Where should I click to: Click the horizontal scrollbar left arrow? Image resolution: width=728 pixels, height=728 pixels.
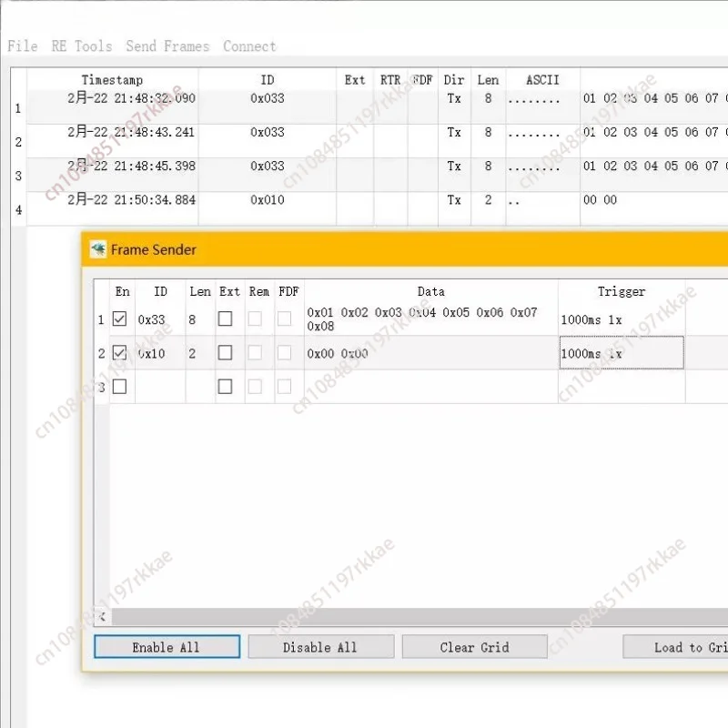103,617
